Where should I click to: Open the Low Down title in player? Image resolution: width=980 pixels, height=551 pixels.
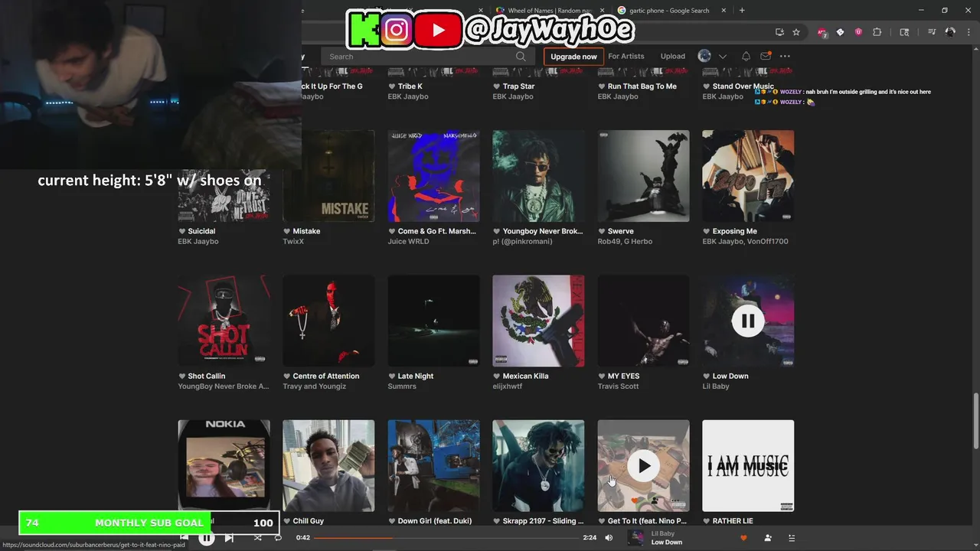[666, 543]
